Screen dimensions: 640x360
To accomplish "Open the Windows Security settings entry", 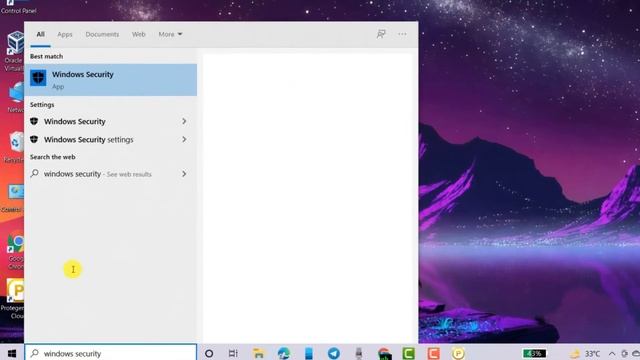I will point(89,139).
